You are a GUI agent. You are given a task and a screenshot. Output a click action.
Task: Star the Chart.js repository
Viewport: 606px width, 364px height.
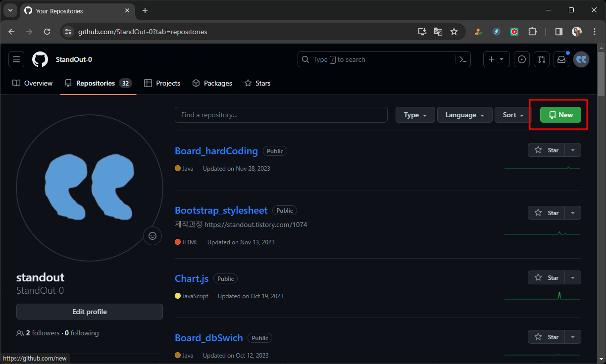tap(546, 277)
